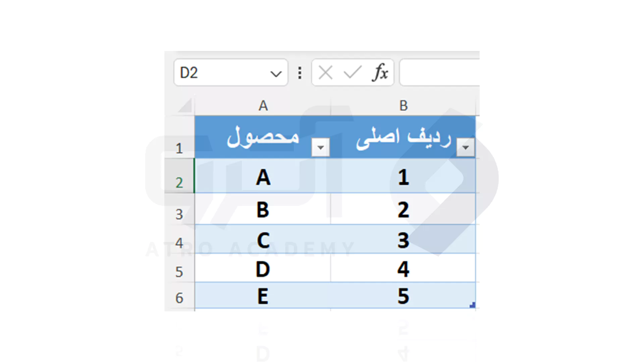644x362 pixels.
Task: Click the Cancel X icon in formula bar
Action: pyautogui.click(x=325, y=72)
